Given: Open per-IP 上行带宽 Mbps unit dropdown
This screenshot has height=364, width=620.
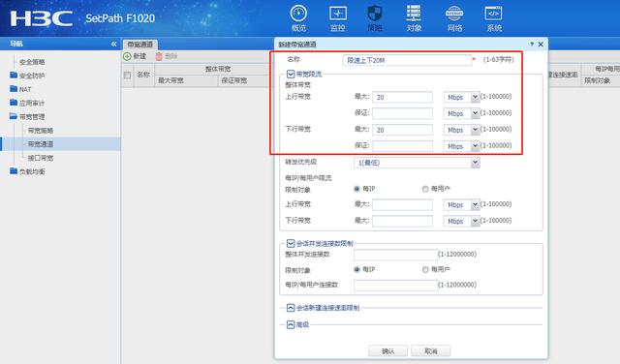Looking at the screenshot, I should point(476,204).
